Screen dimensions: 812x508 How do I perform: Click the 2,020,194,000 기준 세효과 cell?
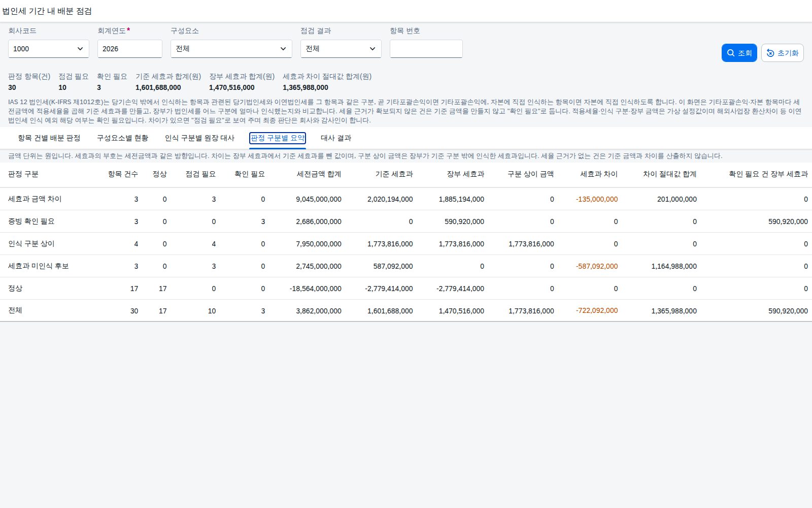coord(390,199)
